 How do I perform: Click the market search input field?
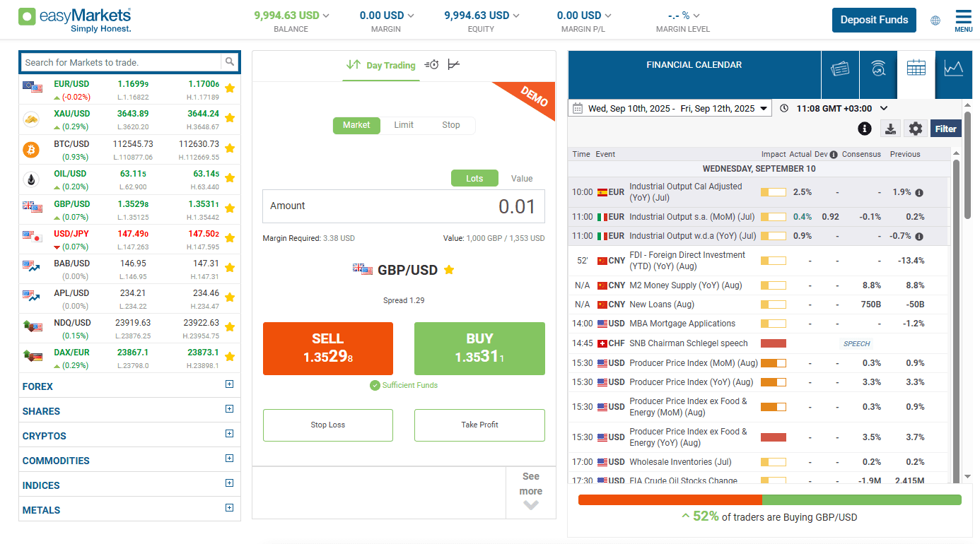coord(121,62)
